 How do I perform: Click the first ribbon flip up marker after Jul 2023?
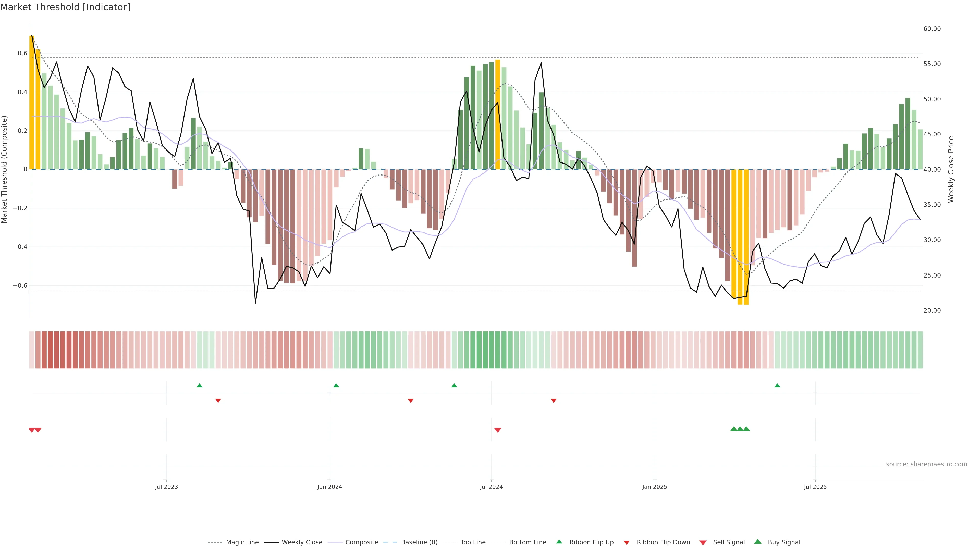(x=199, y=386)
